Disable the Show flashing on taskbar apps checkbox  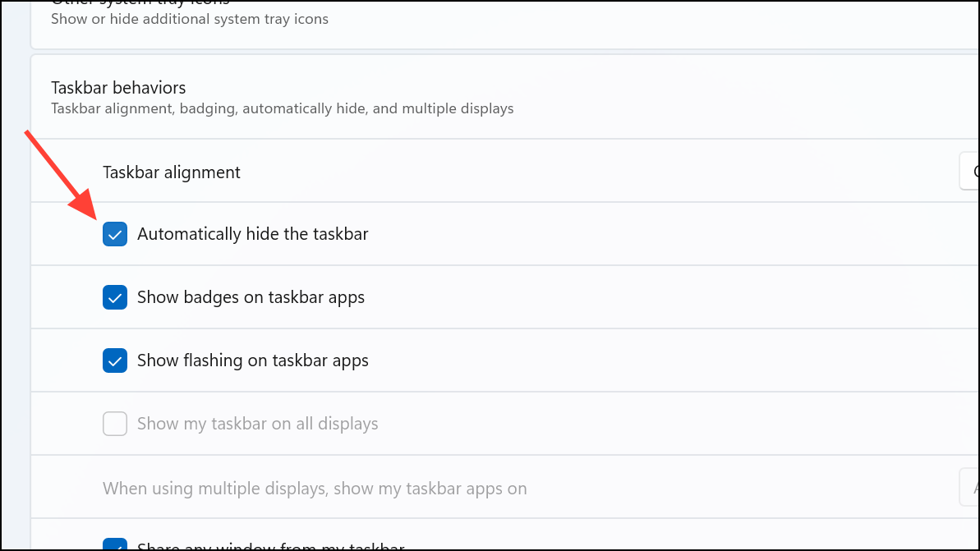pyautogui.click(x=115, y=360)
